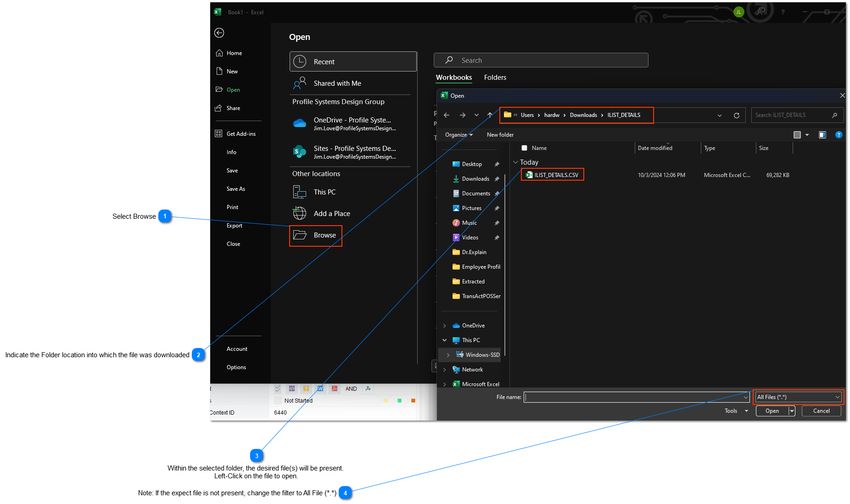
Task: Expand the Network tree node
Action: pos(444,370)
